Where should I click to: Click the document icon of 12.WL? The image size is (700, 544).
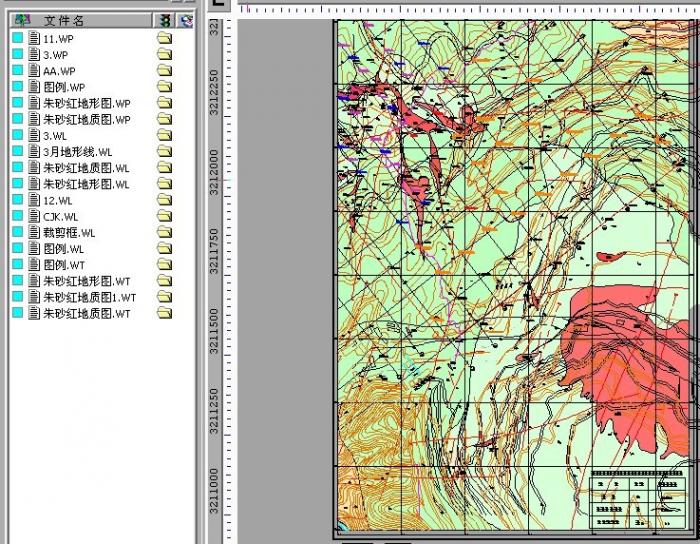point(35,200)
